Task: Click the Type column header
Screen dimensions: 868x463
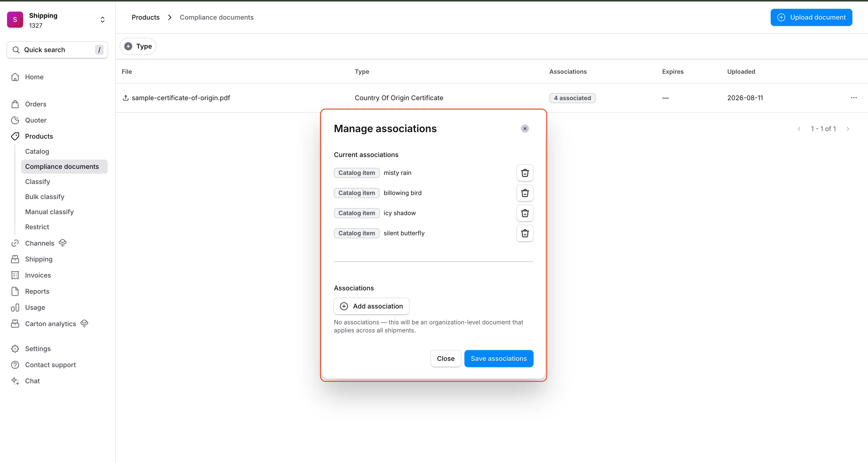Action: pyautogui.click(x=362, y=71)
